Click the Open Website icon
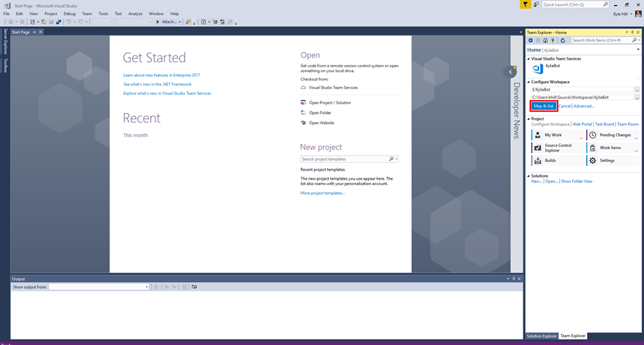 (303, 123)
